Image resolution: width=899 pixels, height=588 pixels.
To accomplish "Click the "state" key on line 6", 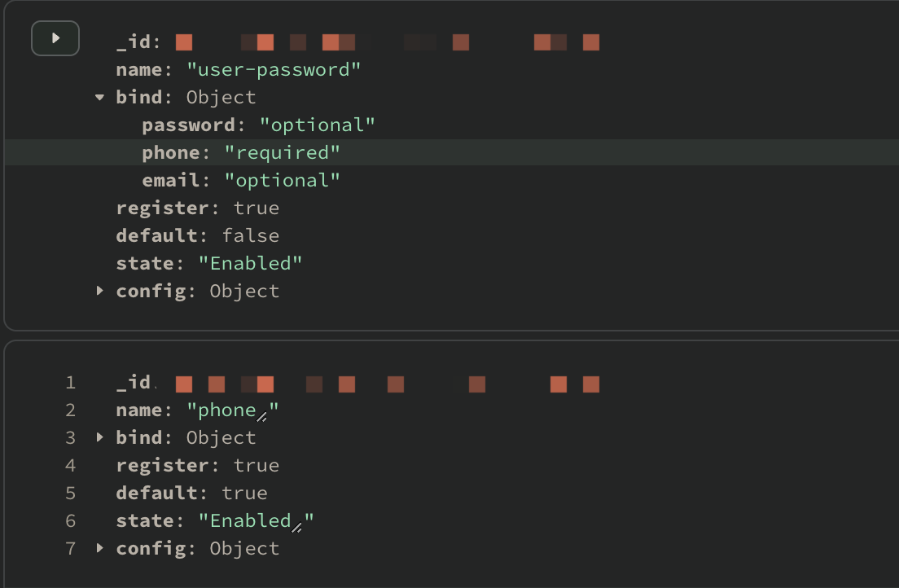I will click(144, 520).
